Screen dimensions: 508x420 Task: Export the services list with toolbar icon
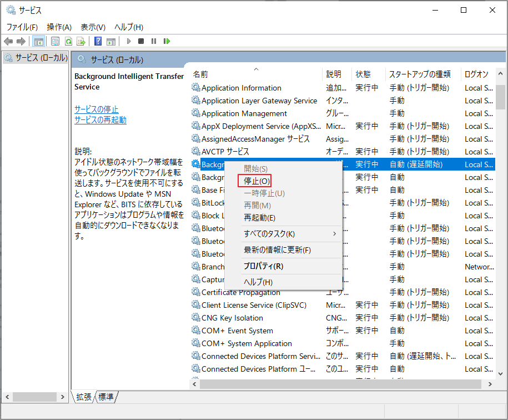(81, 41)
